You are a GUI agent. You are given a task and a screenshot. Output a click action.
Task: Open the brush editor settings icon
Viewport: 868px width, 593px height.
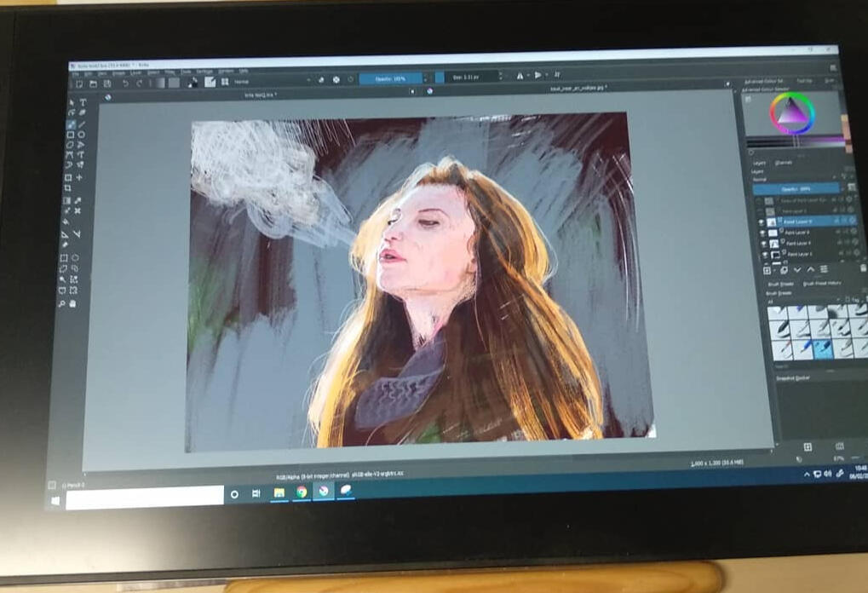tap(210, 82)
